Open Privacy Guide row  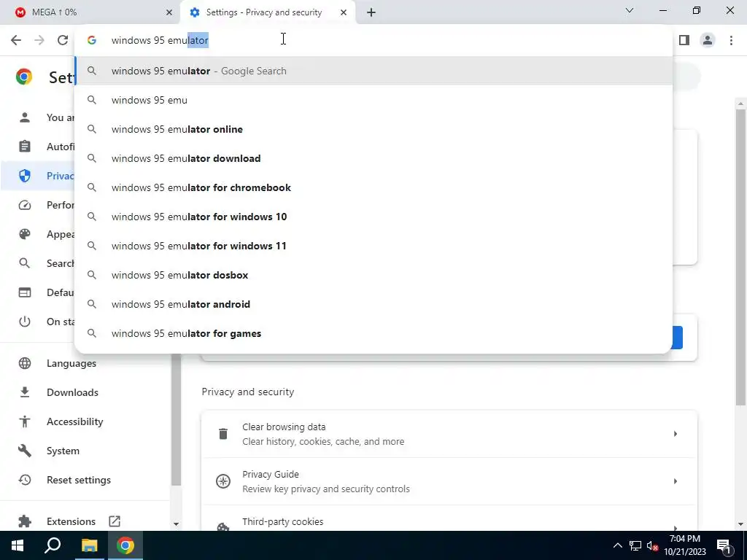click(x=449, y=481)
